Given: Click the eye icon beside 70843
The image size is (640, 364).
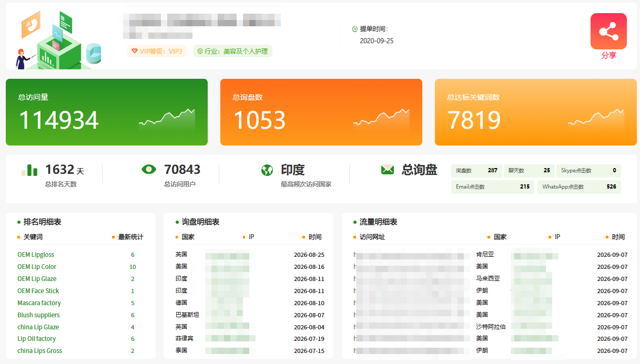Looking at the screenshot, I should coord(149,169).
